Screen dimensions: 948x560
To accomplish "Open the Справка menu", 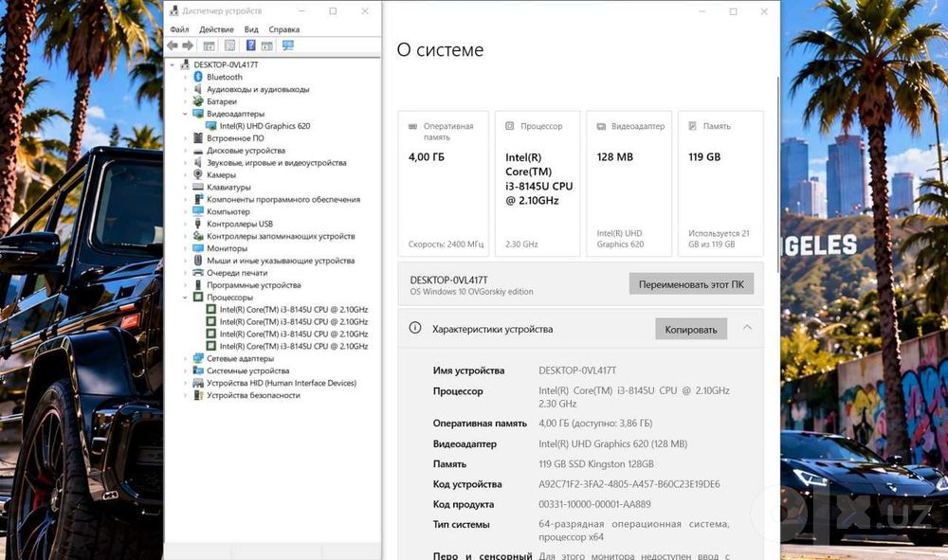I will coord(284,29).
